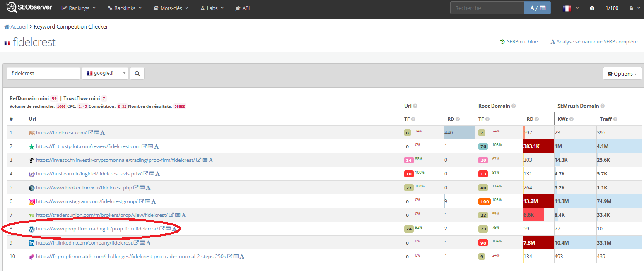Click the help icon beside Root Domain header
The height and width of the screenshot is (271, 644).
[x=513, y=106]
